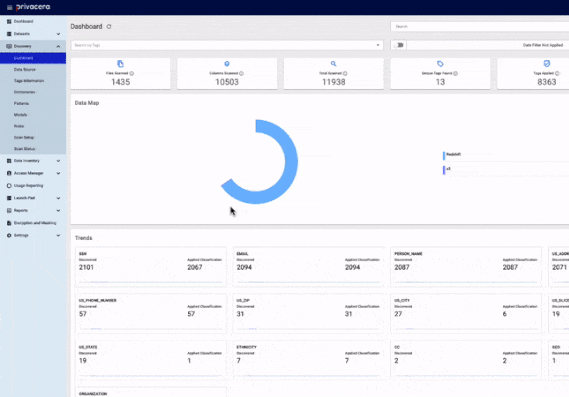
Task: Refresh the Dashboard using the reload icon
Action: 109,26
